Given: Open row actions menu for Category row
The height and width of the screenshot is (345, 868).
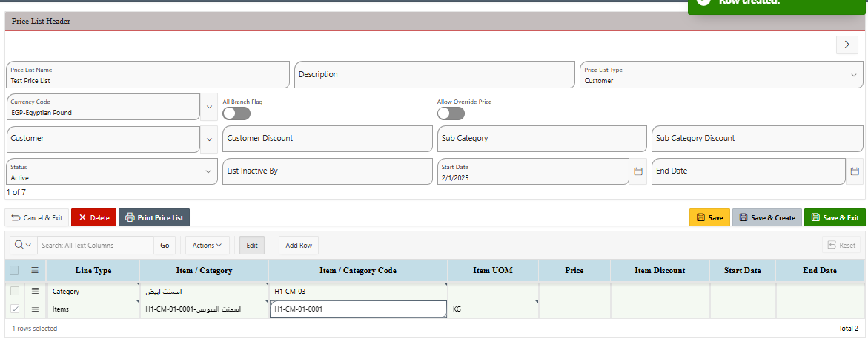Looking at the screenshot, I should coord(35,291).
